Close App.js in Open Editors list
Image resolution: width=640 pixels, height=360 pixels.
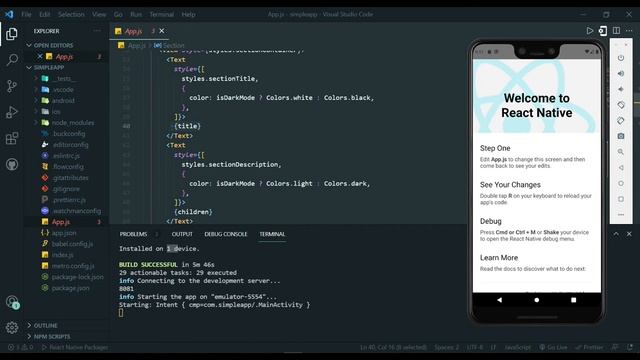tap(40, 56)
